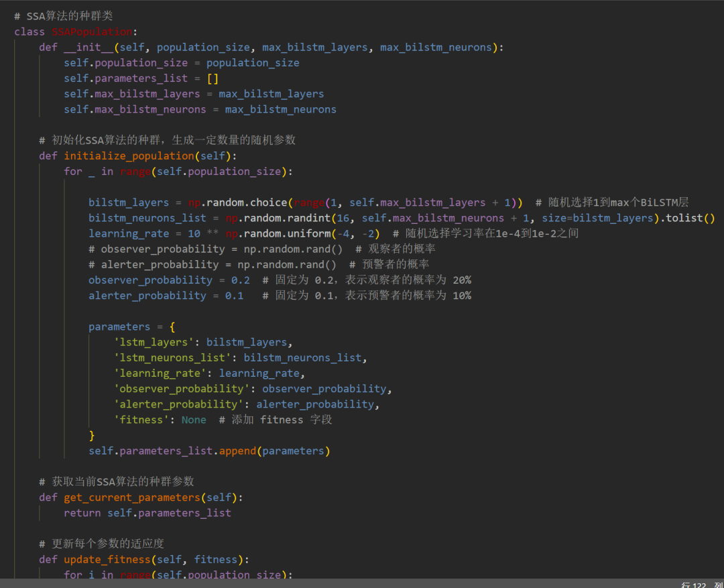This screenshot has height=588, width=724.
Task: Click observer_probability = 0.2 value
Action: tap(240, 280)
